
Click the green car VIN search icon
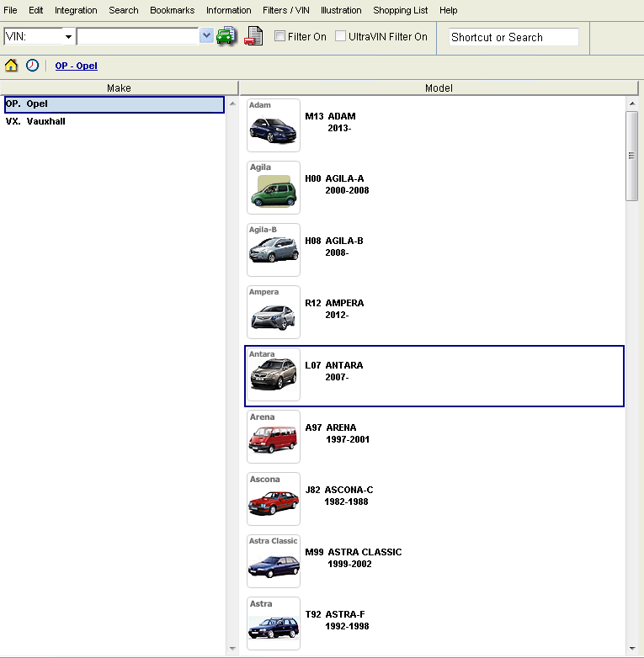pyautogui.click(x=226, y=36)
